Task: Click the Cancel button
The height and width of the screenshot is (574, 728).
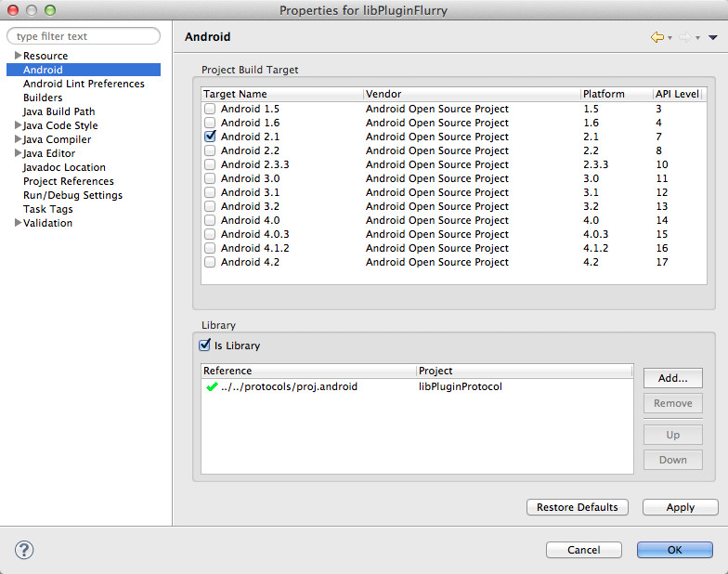Action: [583, 550]
